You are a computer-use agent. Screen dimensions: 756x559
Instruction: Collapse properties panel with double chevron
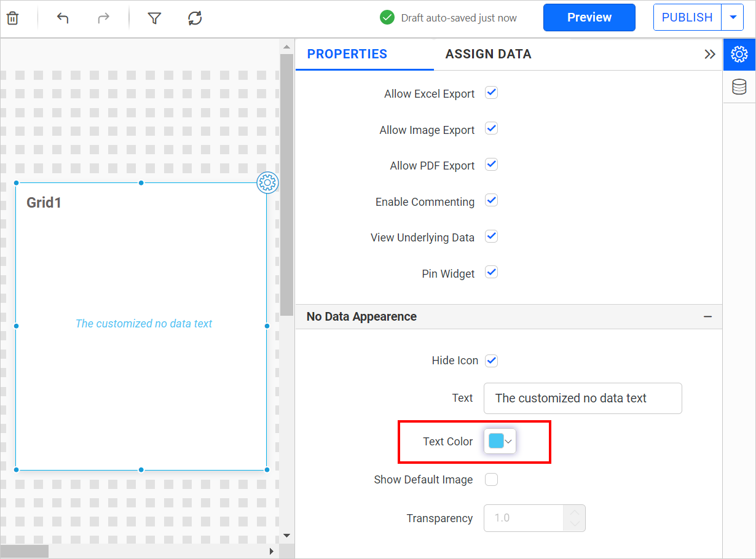click(x=710, y=54)
